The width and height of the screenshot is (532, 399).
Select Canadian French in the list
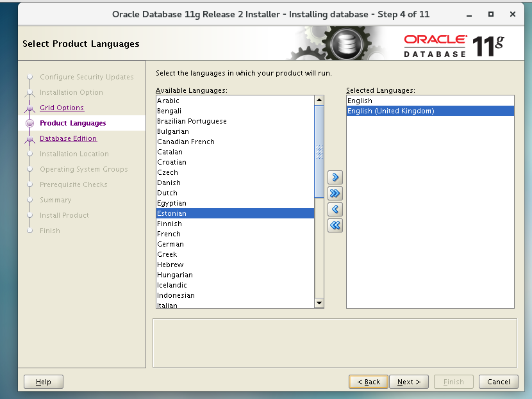(x=235, y=142)
